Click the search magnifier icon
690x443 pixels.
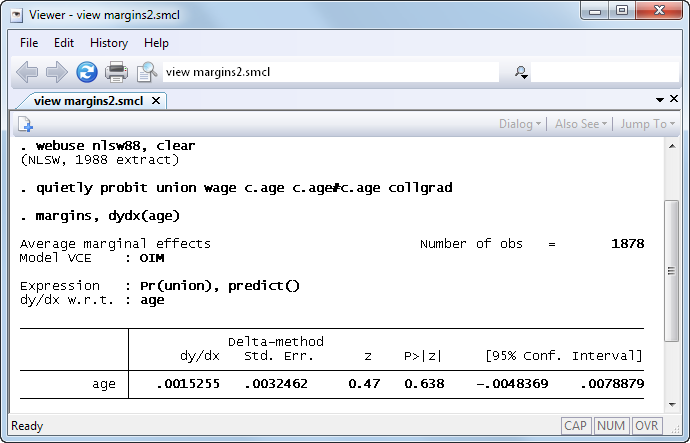521,72
